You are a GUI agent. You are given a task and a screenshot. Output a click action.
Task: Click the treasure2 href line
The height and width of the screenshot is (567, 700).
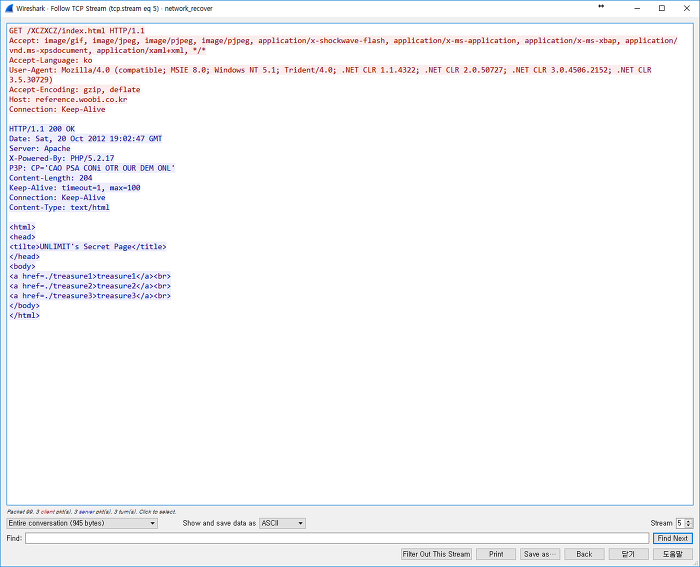pos(90,286)
